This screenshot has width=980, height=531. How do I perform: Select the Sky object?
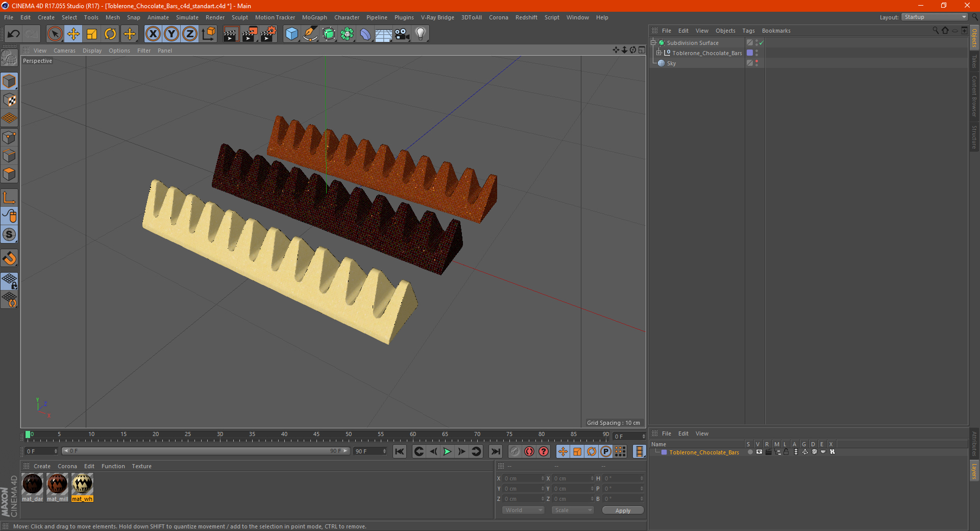tap(671, 63)
